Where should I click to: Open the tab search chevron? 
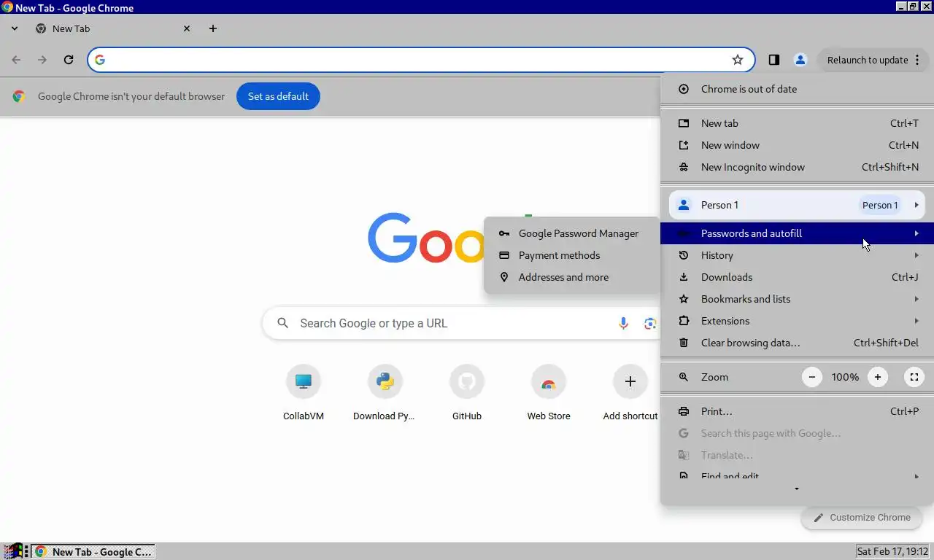point(15,28)
